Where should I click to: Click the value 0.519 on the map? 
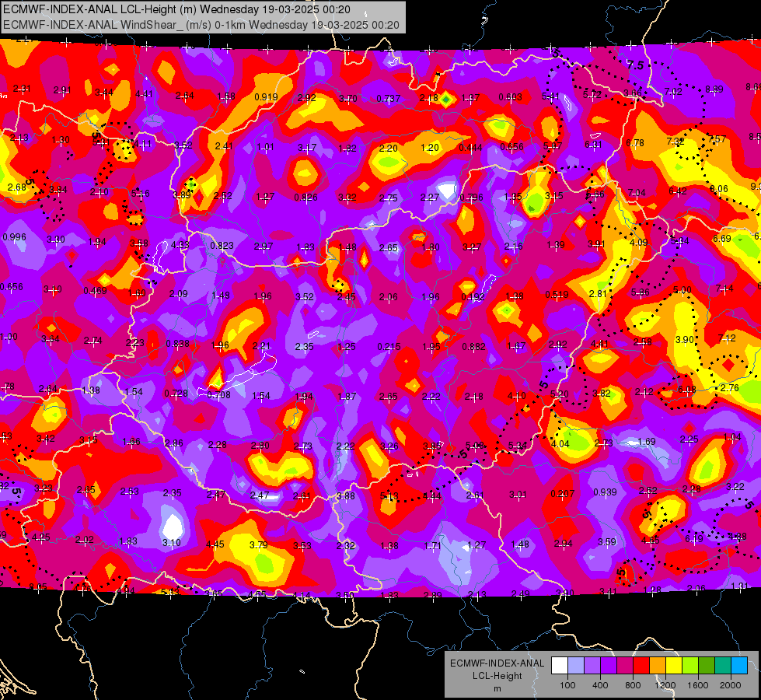coord(557,294)
